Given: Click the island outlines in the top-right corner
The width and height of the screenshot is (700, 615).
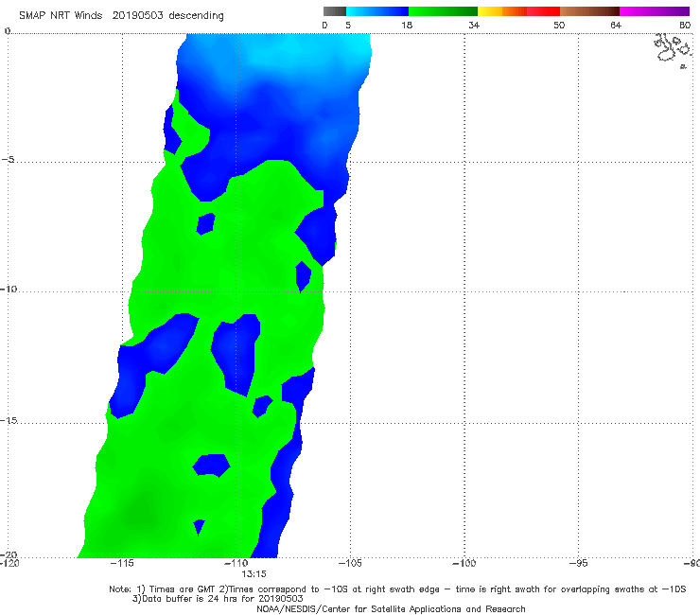Looking at the screenshot, I should click(x=673, y=50).
